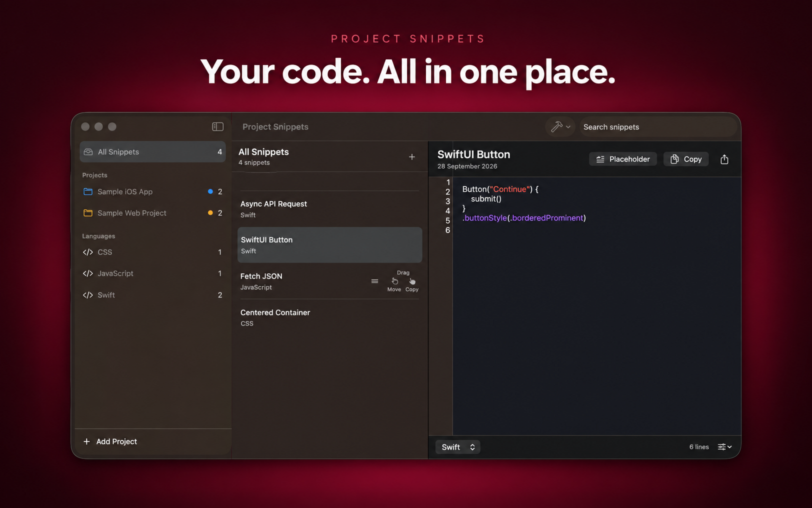Click the share icon in snippet header
Image resolution: width=812 pixels, height=508 pixels.
click(724, 159)
